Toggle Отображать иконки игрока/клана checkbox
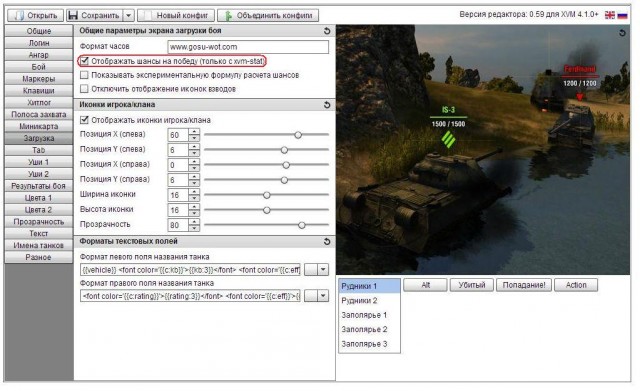This screenshot has height=391, width=640. (x=84, y=120)
